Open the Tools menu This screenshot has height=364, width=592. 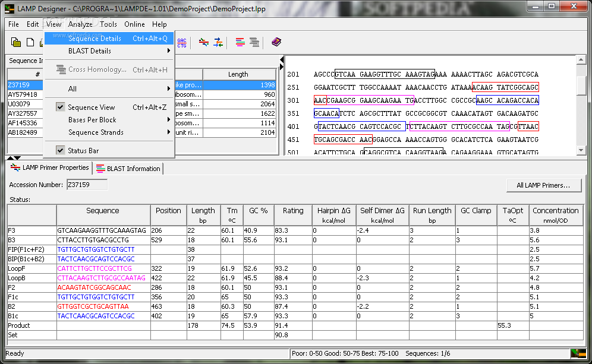pos(108,24)
